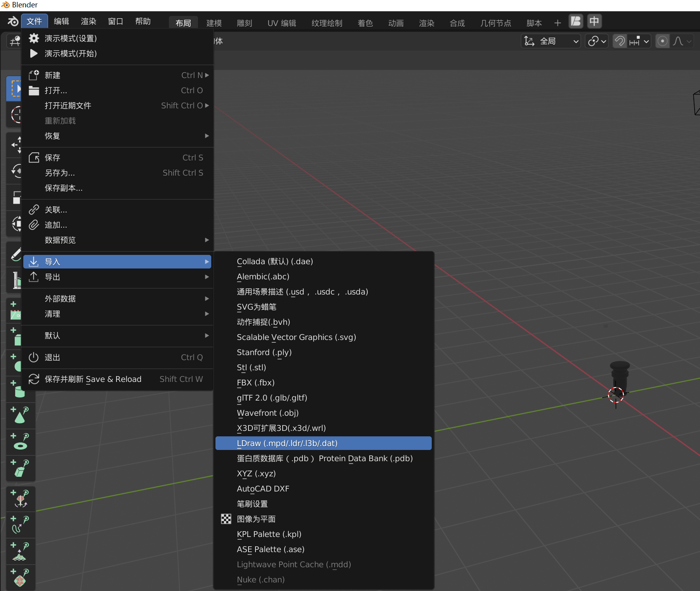Import AutoCAD DXF file
The image size is (700, 591).
pyautogui.click(x=323, y=488)
